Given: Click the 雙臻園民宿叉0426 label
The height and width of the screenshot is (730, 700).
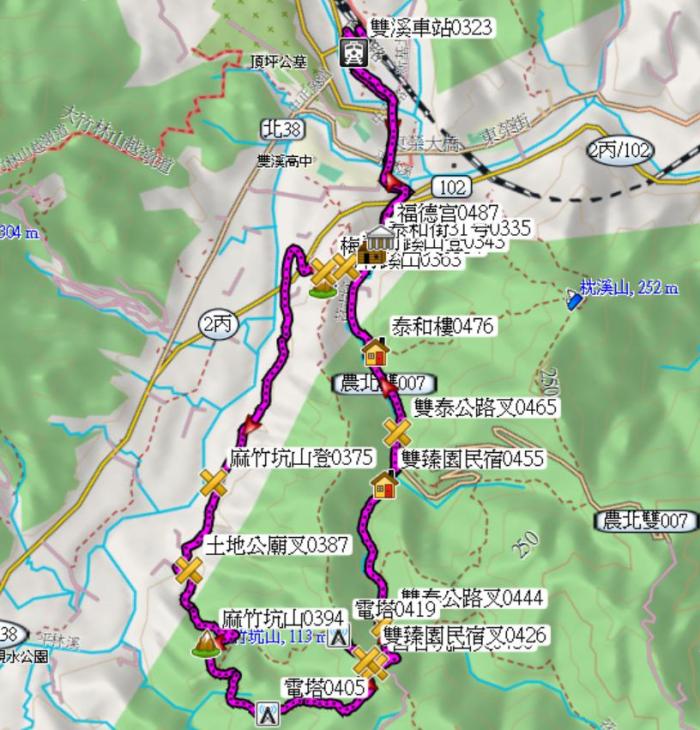Looking at the screenshot, I should 464,635.
